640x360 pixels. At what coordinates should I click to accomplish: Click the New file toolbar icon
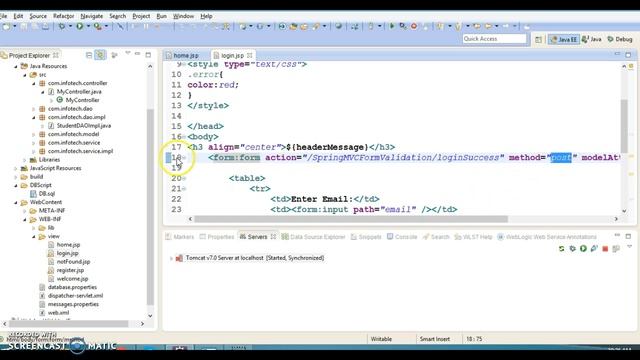(6, 27)
